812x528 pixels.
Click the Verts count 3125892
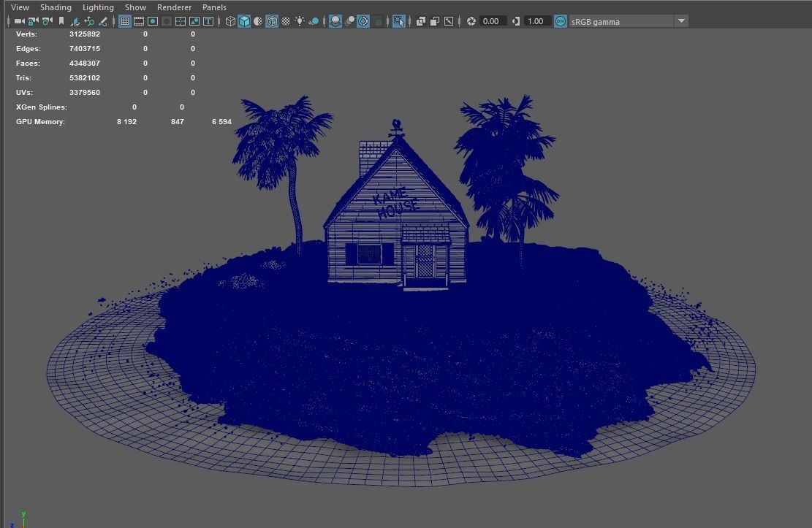click(x=85, y=34)
